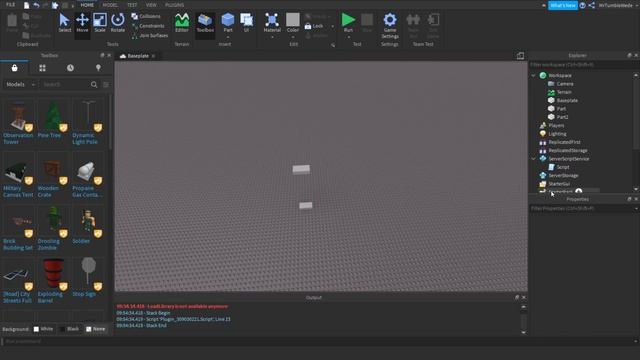Screen dimensions: 640x360
Task: Switch to the TEST ribbon tab
Action: [x=132, y=5]
